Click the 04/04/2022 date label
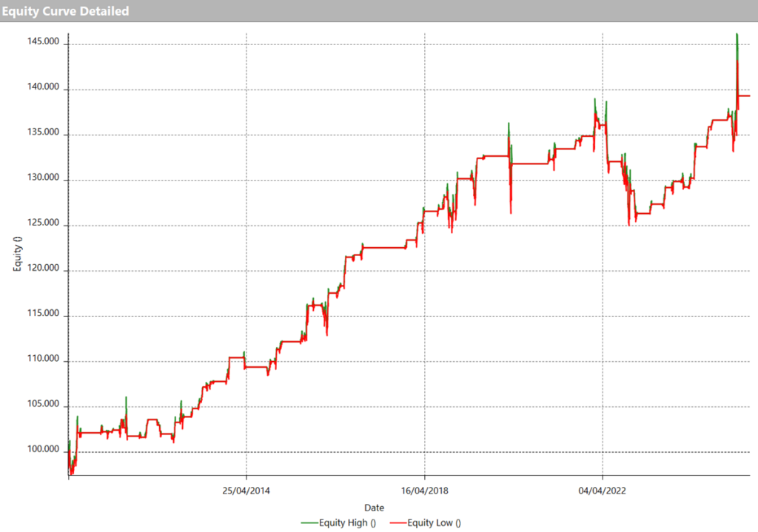The width and height of the screenshot is (758, 532). (x=603, y=491)
